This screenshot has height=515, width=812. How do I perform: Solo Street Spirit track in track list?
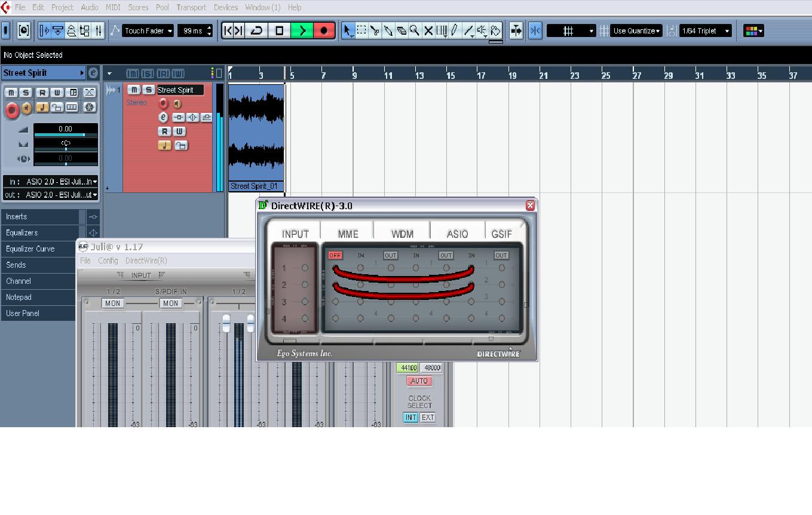pos(148,90)
